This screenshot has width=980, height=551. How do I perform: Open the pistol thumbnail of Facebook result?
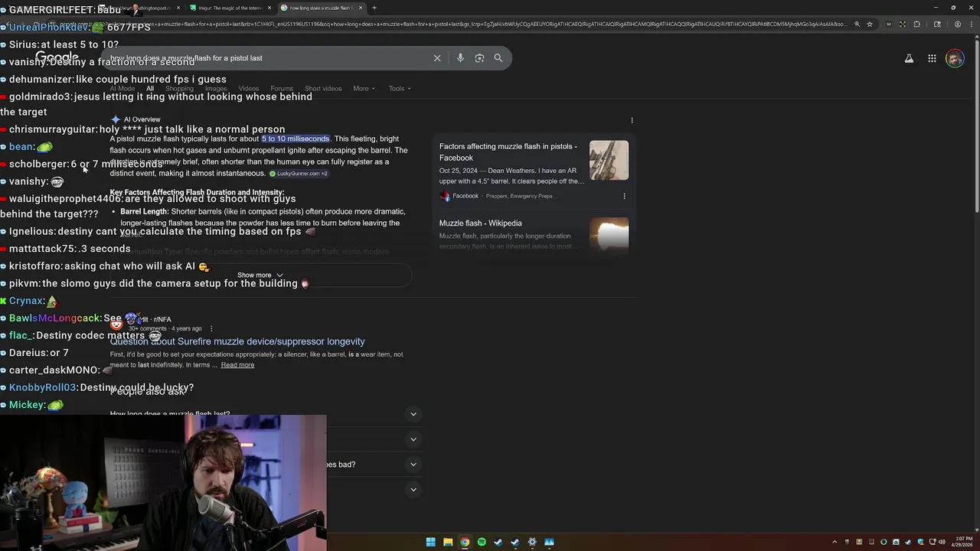[609, 161]
